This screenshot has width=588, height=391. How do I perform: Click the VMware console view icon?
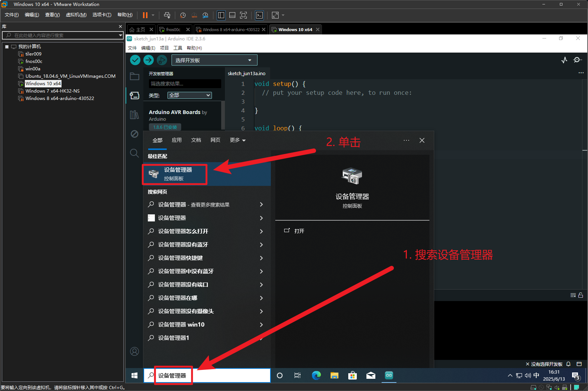[259, 15]
